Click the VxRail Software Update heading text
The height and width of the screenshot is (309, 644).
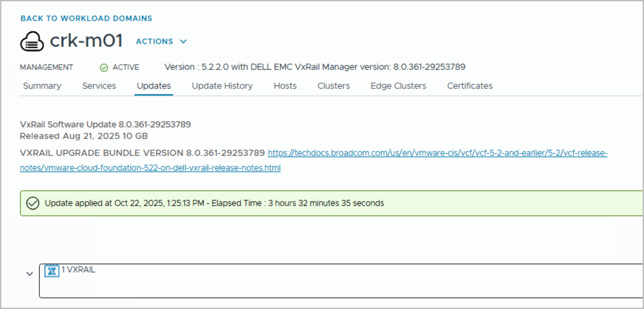(105, 125)
